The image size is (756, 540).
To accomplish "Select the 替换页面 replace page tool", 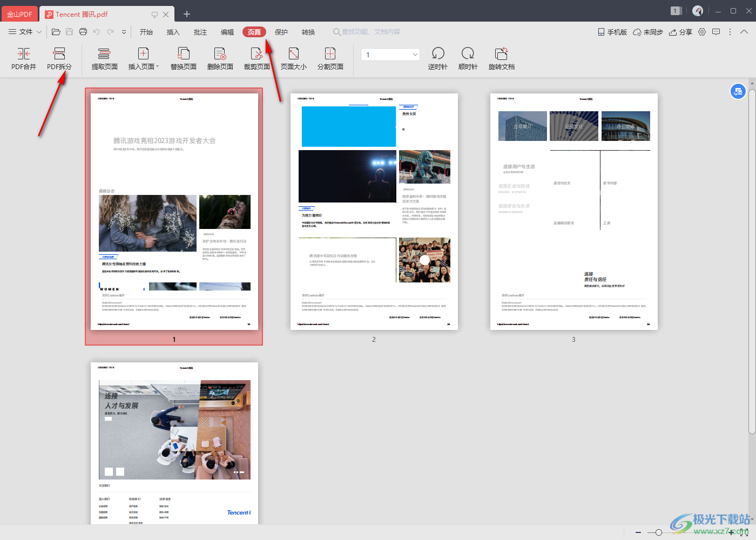I will point(184,59).
